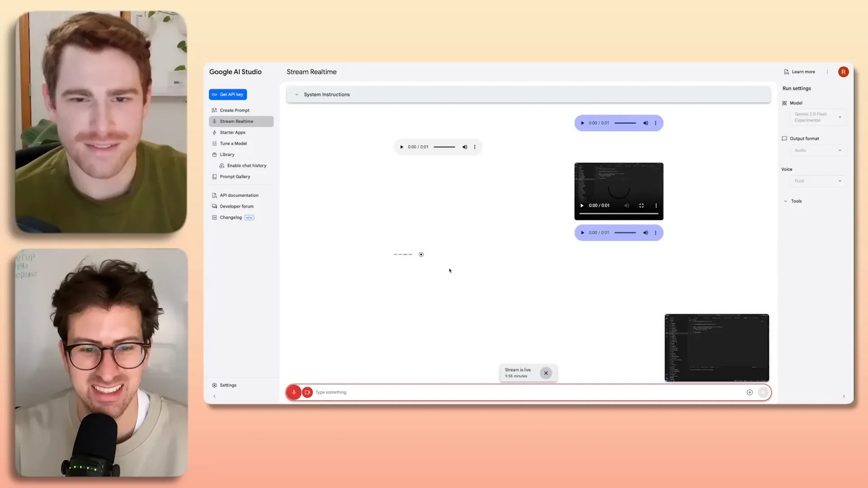Open options on the audio clip below video
The height and width of the screenshot is (488, 868).
click(656, 233)
